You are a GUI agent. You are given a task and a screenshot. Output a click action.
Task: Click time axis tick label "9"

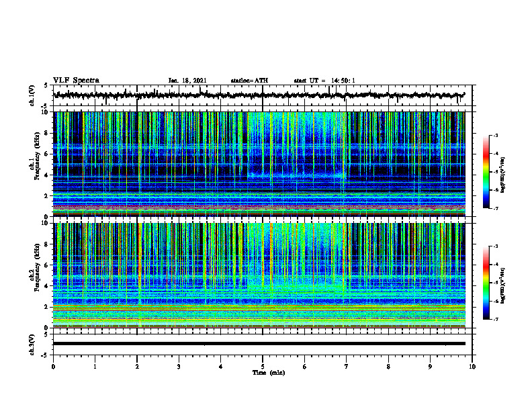(430, 367)
